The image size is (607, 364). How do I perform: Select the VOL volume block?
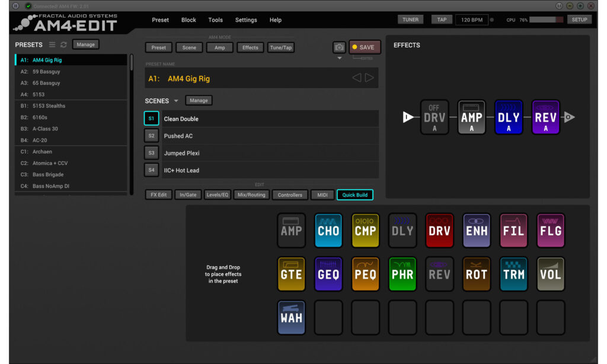[551, 274]
